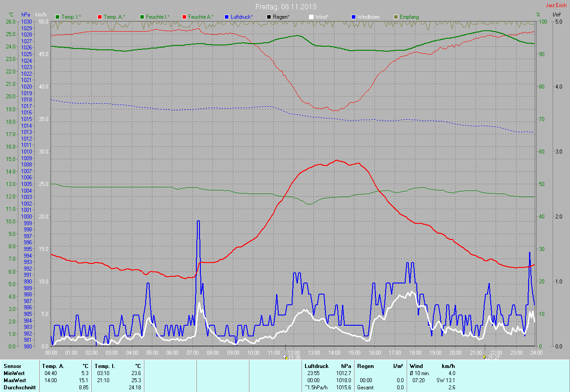Click the white Wind legend square
570x392 pixels.
(311, 17)
